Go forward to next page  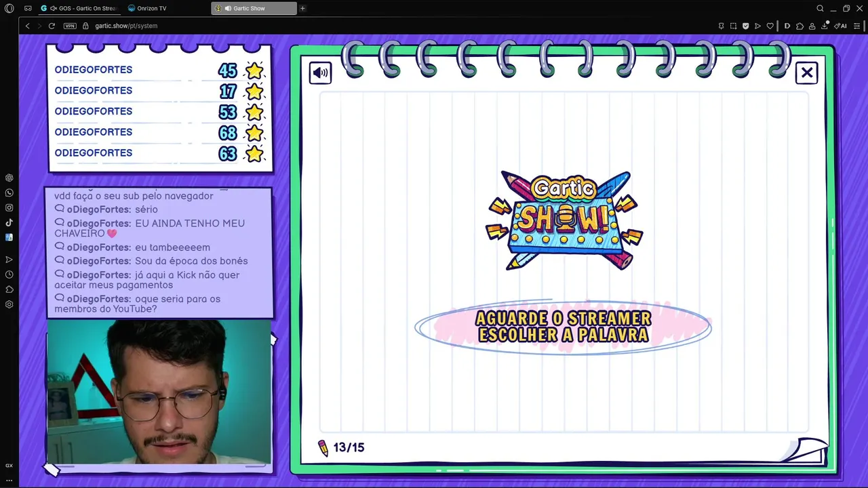point(39,26)
